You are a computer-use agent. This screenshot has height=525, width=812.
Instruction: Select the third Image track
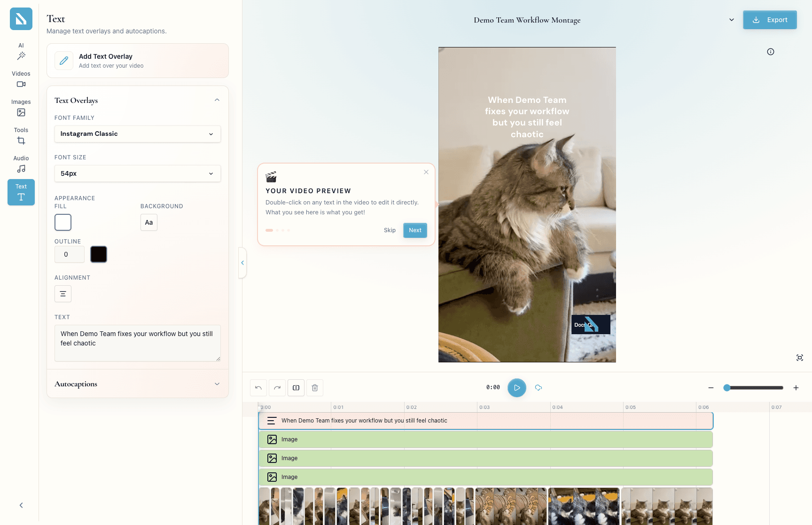[486, 477]
